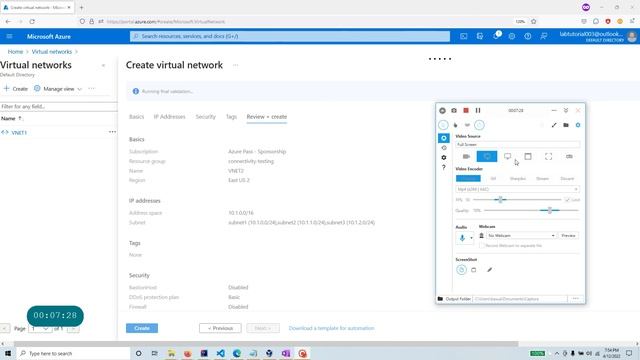Image resolution: width=640 pixels, height=360 pixels.
Task: Stop the screen recording
Action: [466, 111]
